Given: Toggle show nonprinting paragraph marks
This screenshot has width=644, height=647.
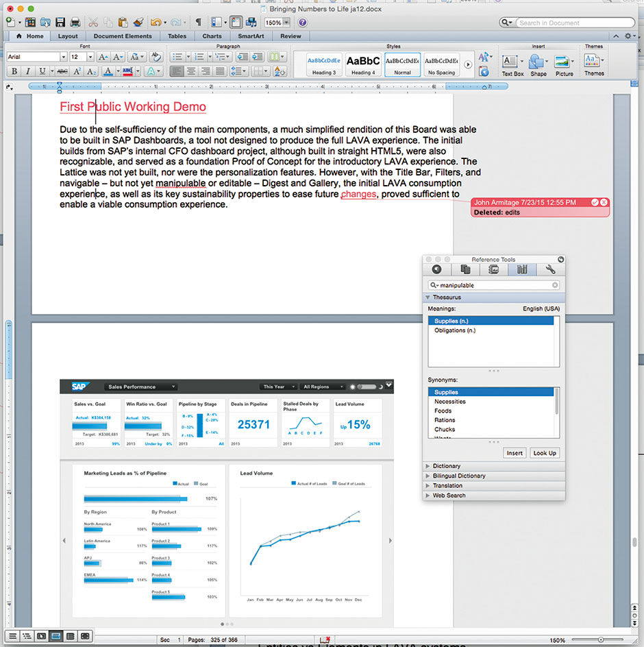Looking at the screenshot, I should (x=199, y=23).
